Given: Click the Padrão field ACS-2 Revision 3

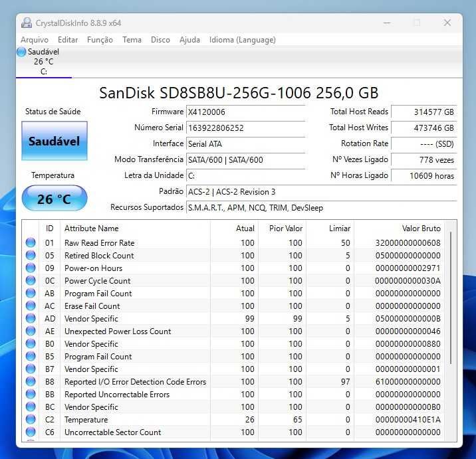Looking at the screenshot, I should tap(321, 192).
